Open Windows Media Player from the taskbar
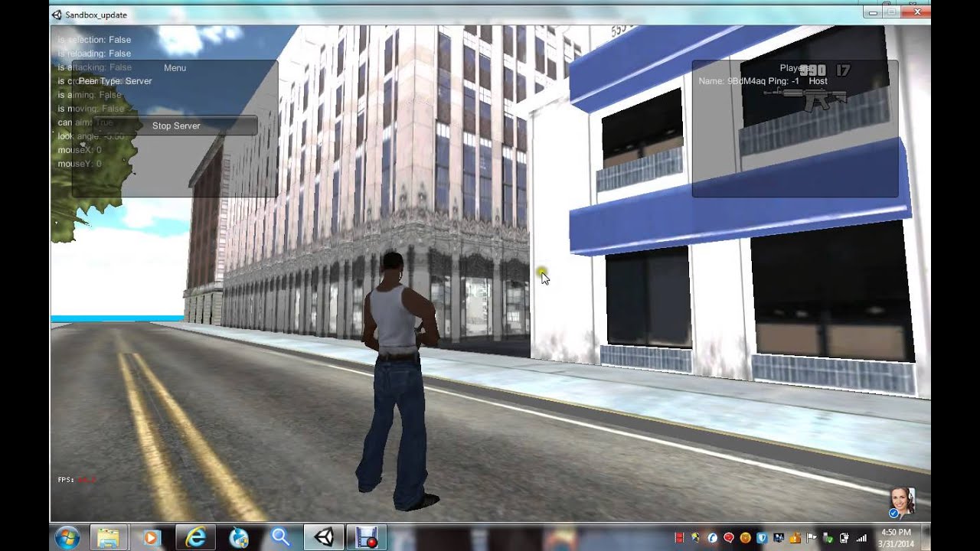 tap(151, 538)
